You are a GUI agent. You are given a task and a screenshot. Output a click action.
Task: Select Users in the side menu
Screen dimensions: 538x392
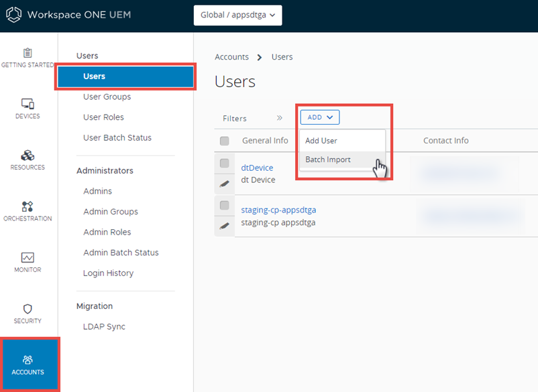point(125,76)
